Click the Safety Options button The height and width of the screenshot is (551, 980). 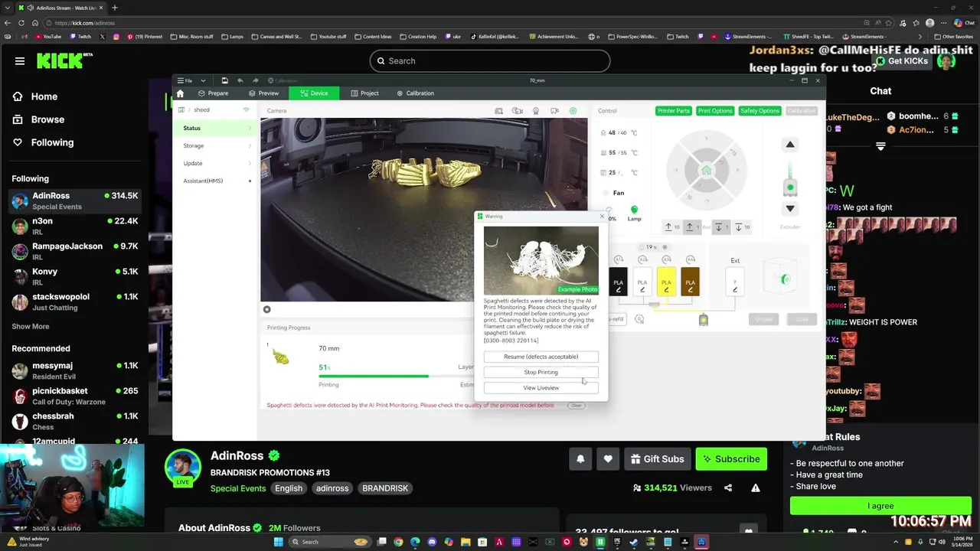759,111
